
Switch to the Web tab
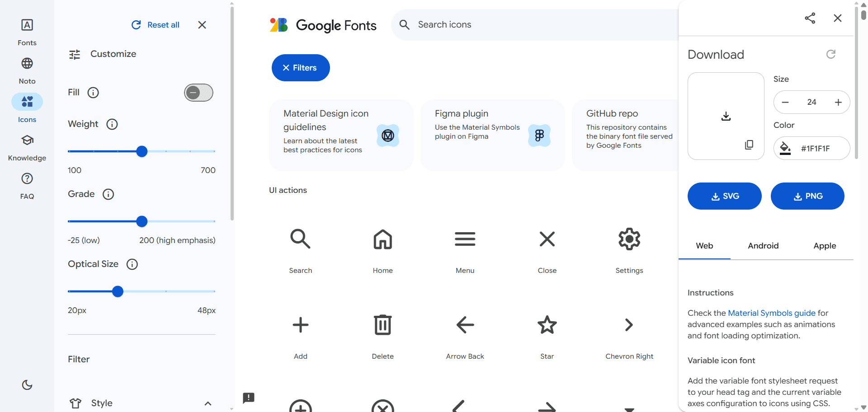pyautogui.click(x=704, y=246)
